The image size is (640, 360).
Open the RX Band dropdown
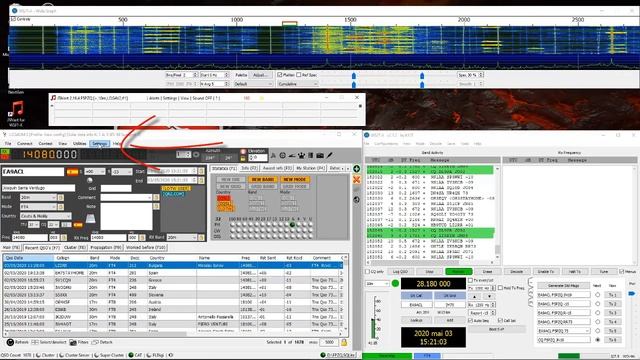pos(182,237)
